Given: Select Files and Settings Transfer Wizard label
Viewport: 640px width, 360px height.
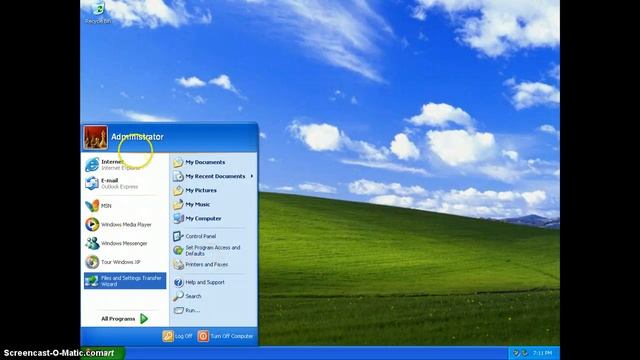Looking at the screenshot, I should [131, 281].
